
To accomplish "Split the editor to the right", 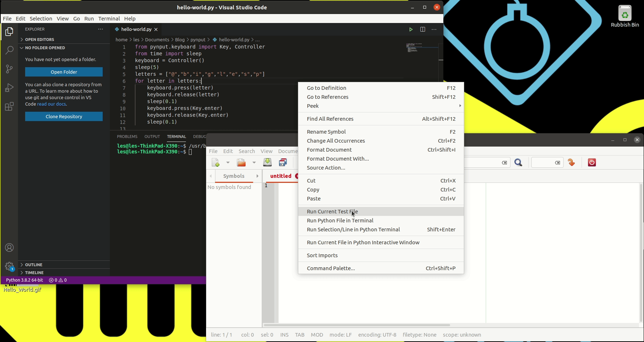I will coord(423,29).
